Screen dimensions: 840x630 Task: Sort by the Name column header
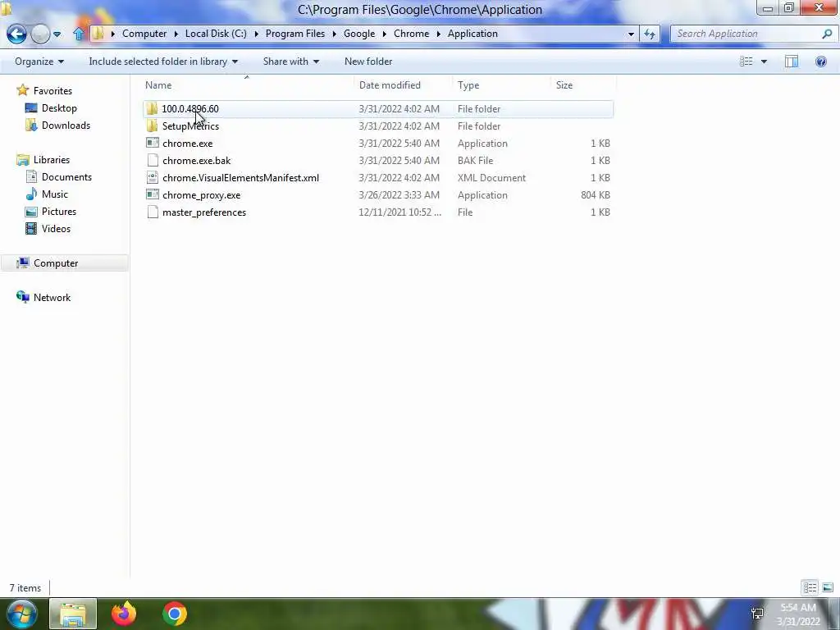pos(248,85)
